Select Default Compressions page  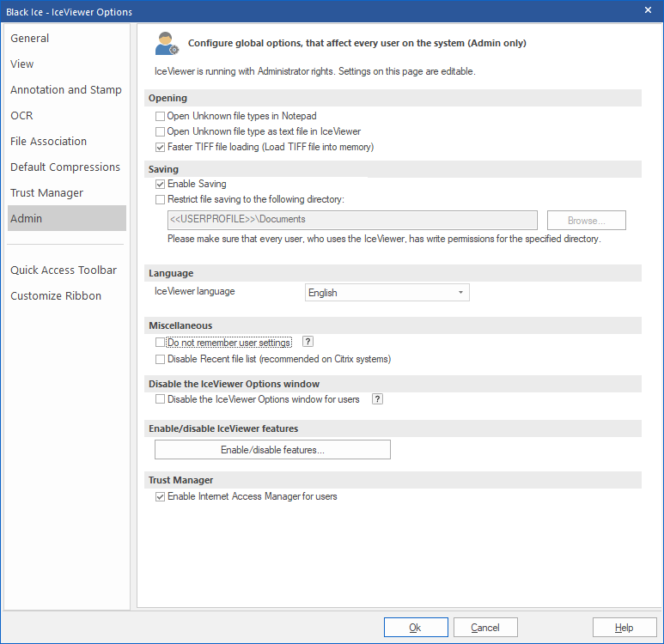tap(67, 167)
